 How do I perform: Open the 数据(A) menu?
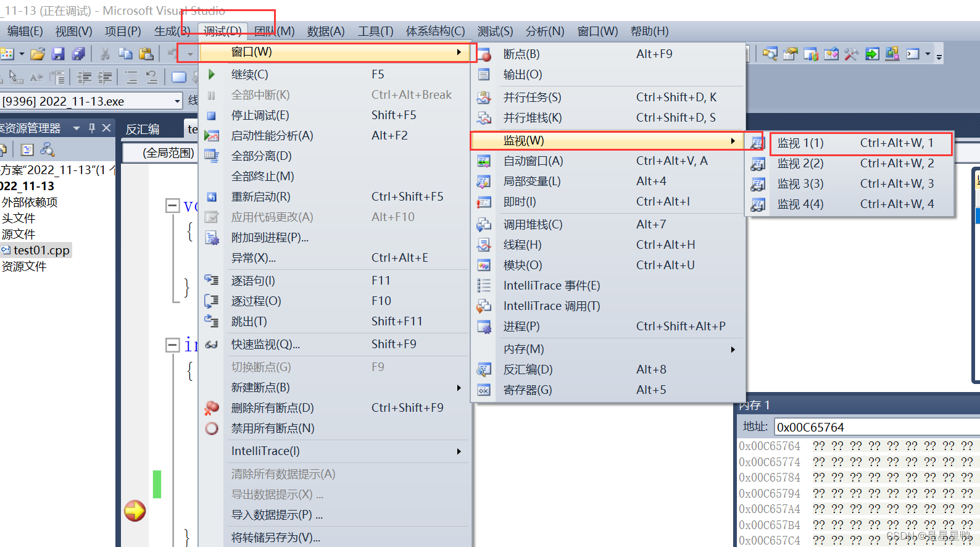326,31
